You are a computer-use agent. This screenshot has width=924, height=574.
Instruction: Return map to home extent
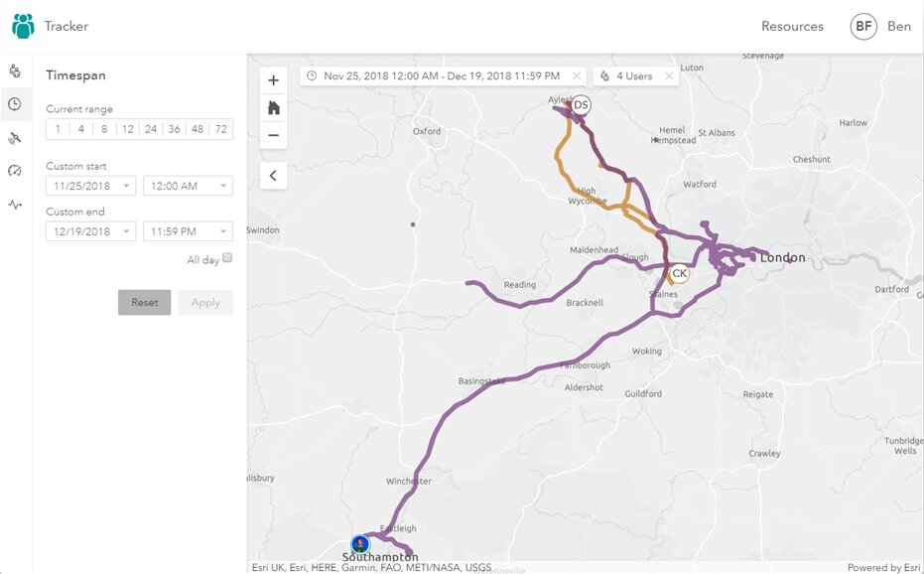[x=274, y=108]
